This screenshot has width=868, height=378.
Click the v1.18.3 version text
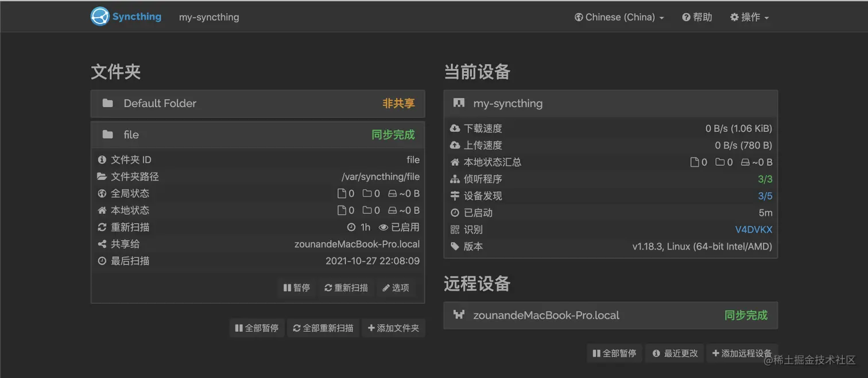702,246
